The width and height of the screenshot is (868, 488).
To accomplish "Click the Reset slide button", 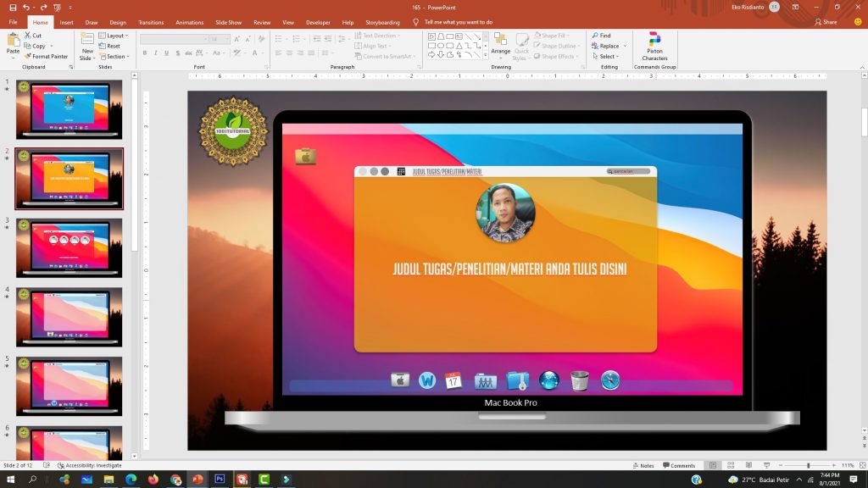I will (109, 46).
